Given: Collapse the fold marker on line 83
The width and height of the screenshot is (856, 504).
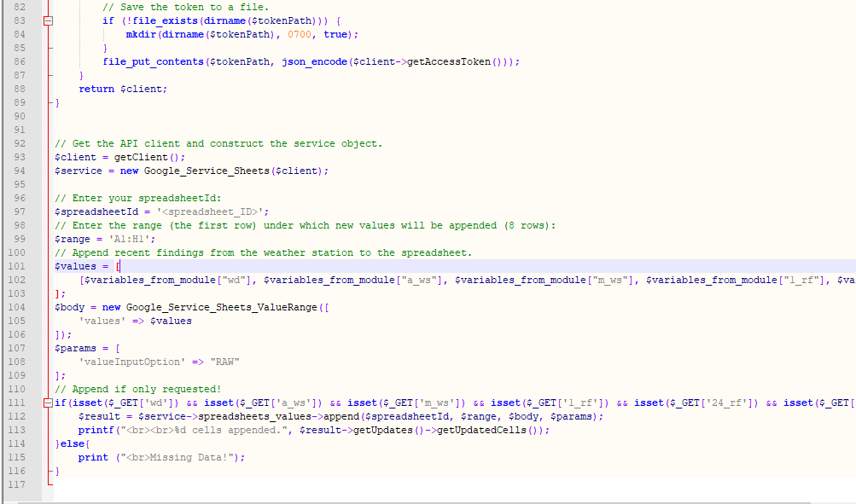Looking at the screenshot, I should click(x=49, y=20).
